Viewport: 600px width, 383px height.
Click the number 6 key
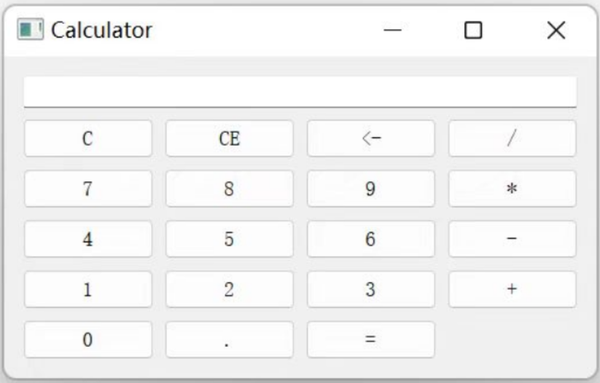(371, 239)
